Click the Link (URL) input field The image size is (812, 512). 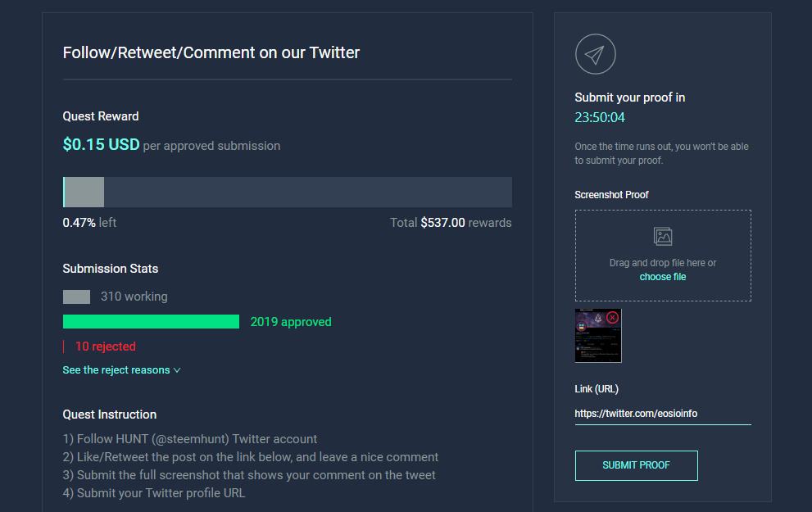662,414
